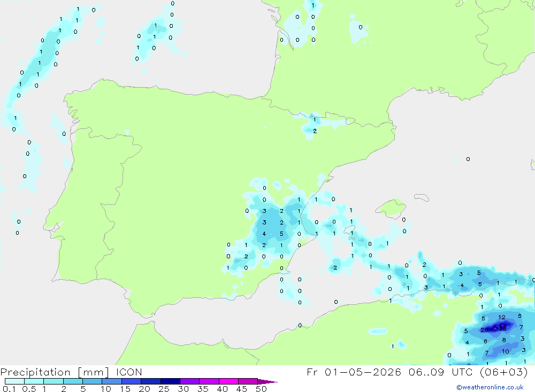Screen dimensions: 535x392
Task: Click the legend scale label '45'
Action: (242, 389)
